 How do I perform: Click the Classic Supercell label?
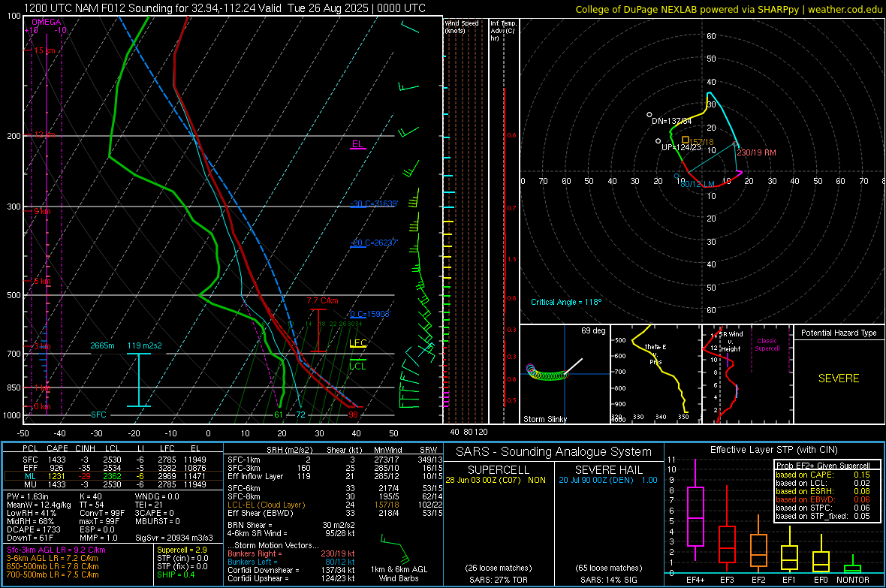(x=767, y=345)
